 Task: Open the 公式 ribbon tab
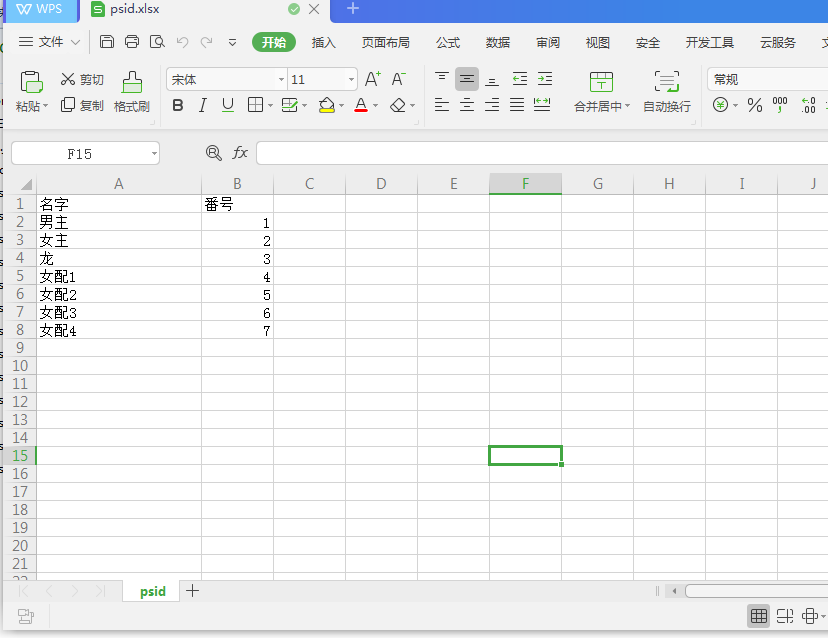click(x=448, y=42)
